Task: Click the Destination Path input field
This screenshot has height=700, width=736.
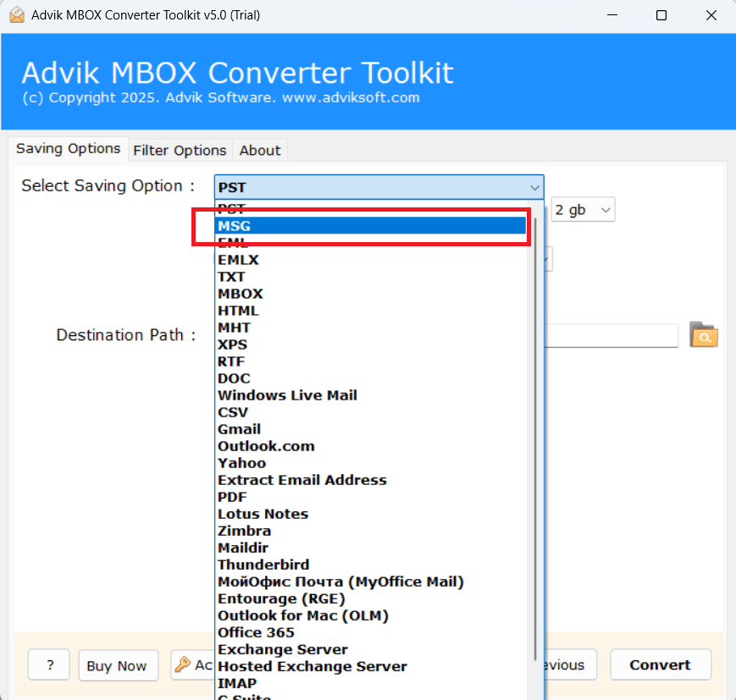Action: pyautogui.click(x=611, y=335)
